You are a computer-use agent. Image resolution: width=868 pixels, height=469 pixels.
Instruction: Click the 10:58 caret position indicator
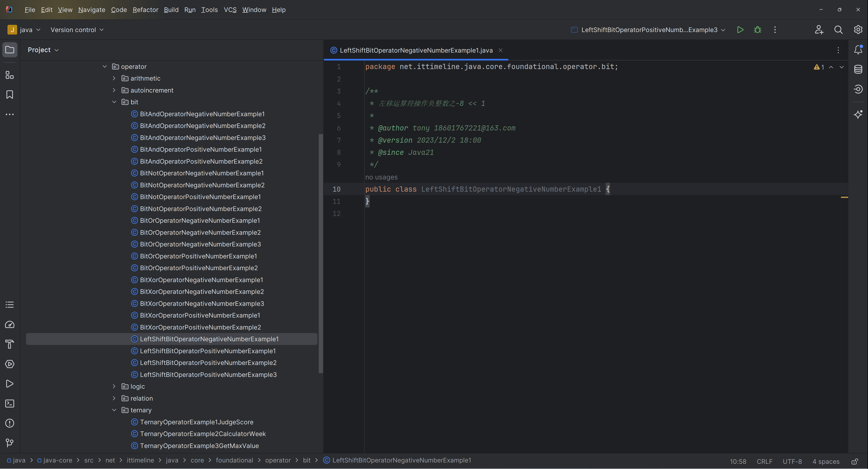coord(738,461)
